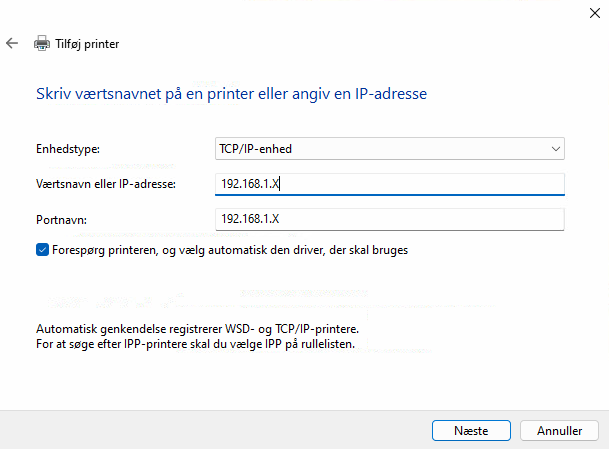Click the Portnavn label
The image size is (609, 449).
(61, 220)
